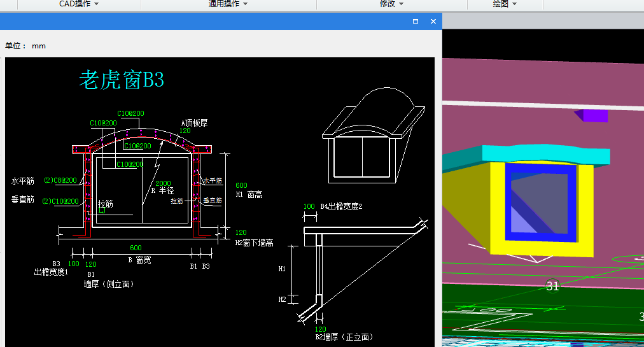Click the large 水平筋 label on the left
This screenshot has height=347, width=644.
point(22,181)
